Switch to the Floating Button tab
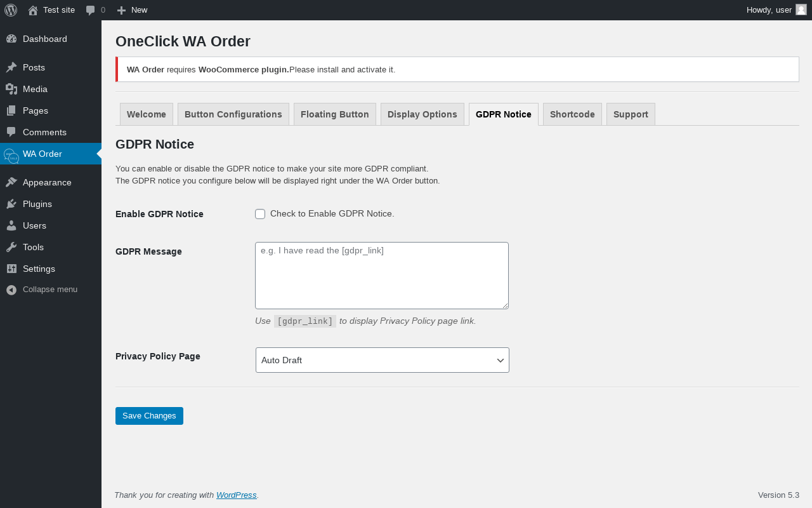 [335, 114]
